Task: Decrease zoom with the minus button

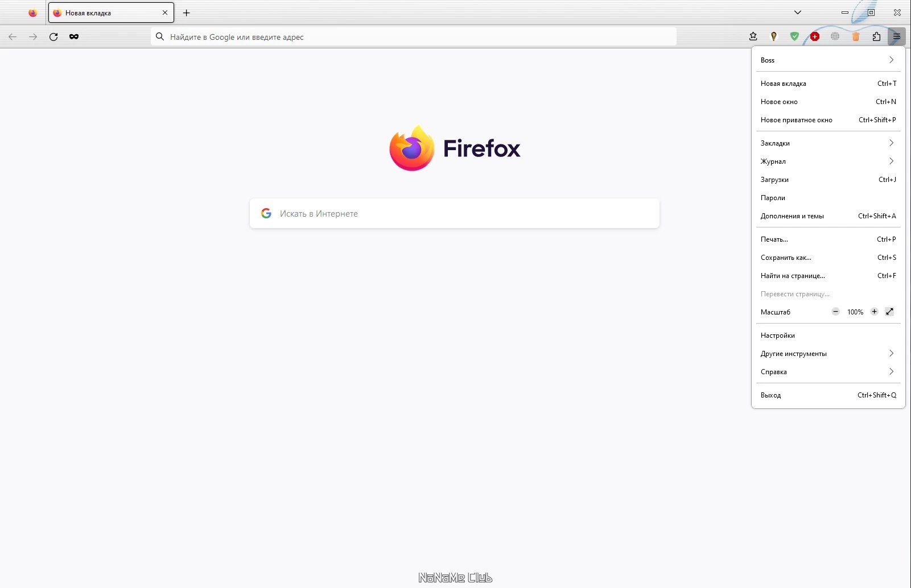Action: pyautogui.click(x=835, y=312)
